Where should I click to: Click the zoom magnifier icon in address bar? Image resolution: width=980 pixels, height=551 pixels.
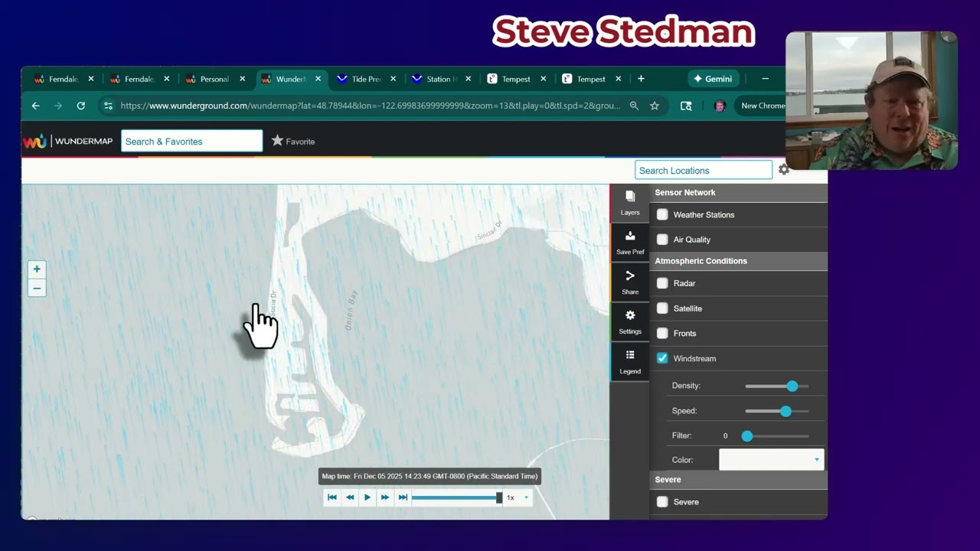pos(634,106)
